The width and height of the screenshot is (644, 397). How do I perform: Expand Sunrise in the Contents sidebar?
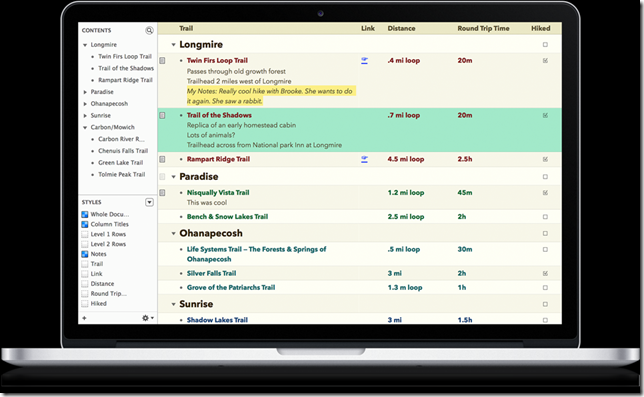85,116
